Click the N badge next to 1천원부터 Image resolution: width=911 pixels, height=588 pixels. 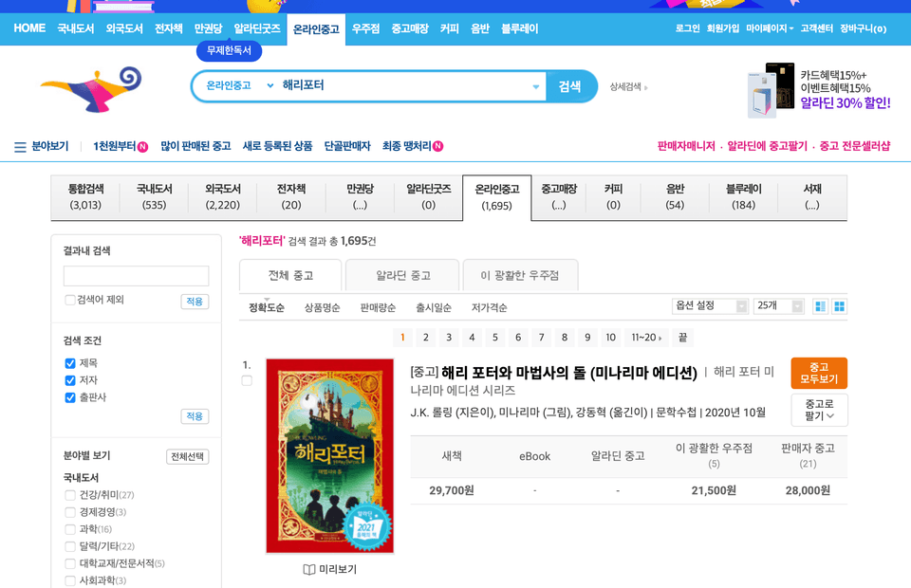point(142,147)
